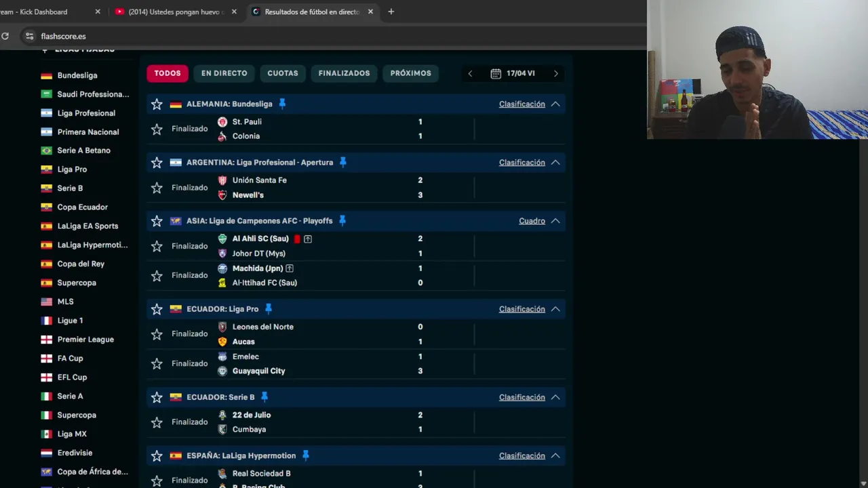Open the 17/04 VI date picker

513,73
